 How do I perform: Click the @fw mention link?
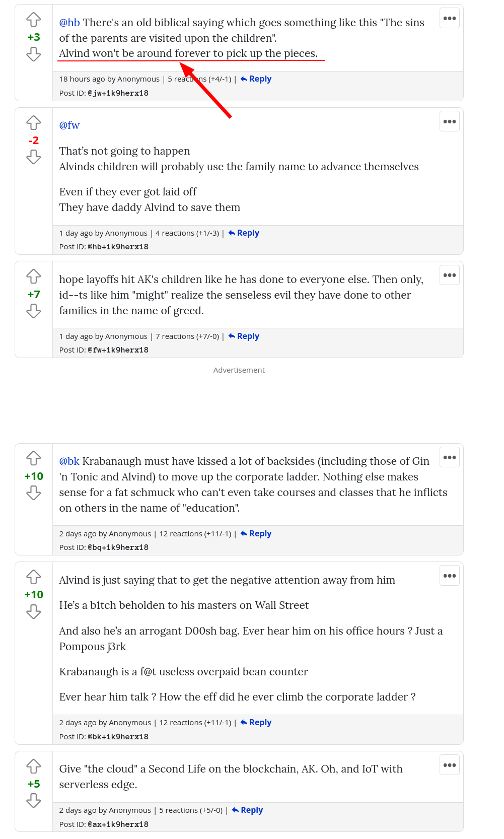coord(69,125)
